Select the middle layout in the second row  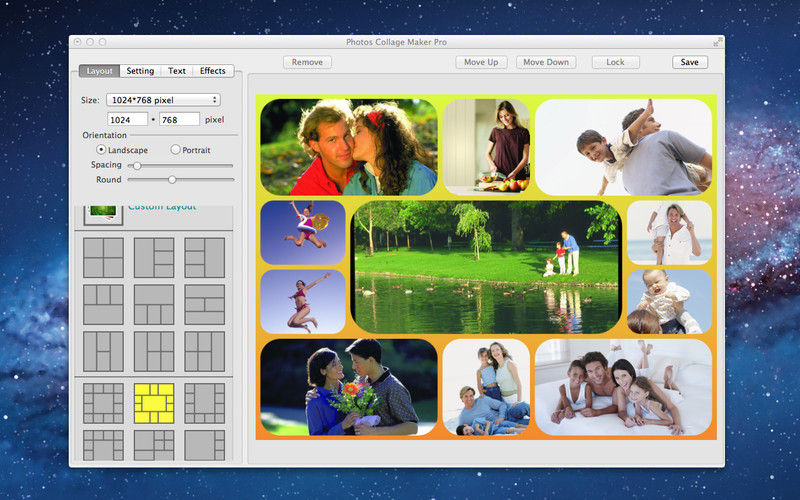point(154,305)
